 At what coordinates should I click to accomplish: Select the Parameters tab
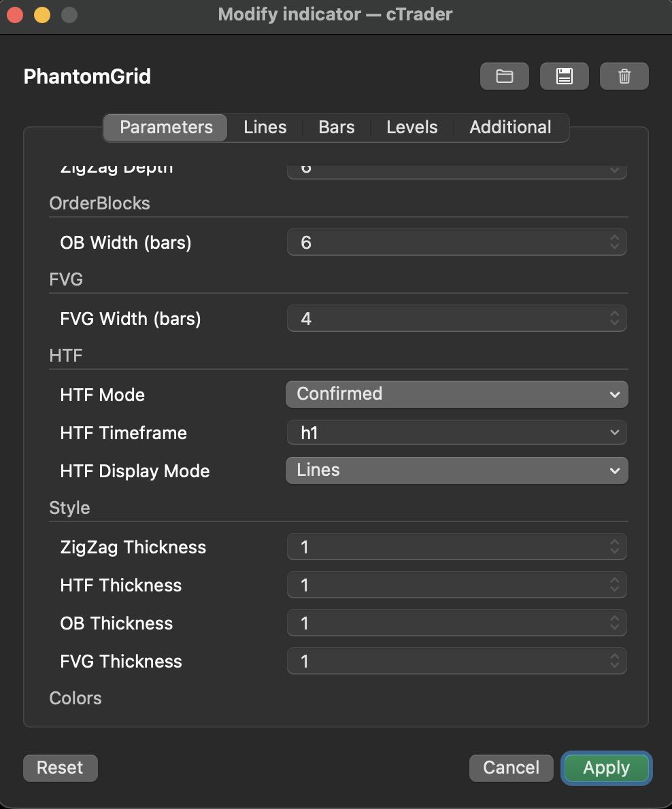click(165, 127)
